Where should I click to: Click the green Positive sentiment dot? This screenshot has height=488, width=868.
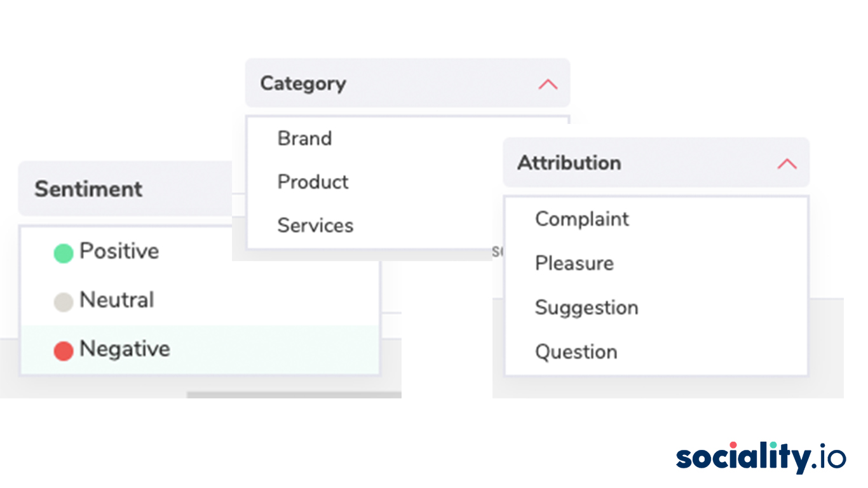(64, 253)
